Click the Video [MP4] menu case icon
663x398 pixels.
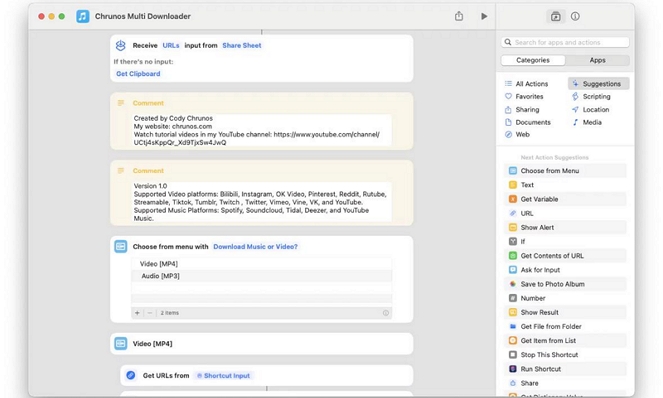click(121, 343)
